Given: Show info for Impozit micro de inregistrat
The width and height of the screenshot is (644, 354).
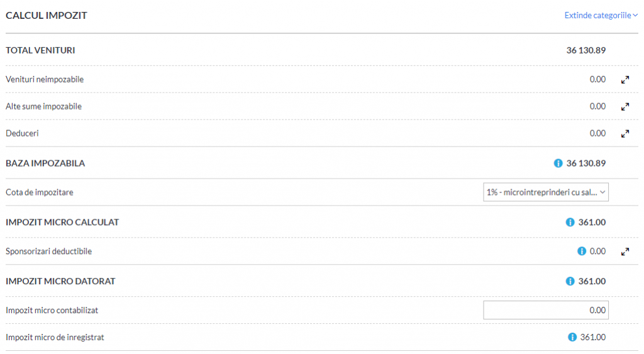Looking at the screenshot, I should [572, 337].
